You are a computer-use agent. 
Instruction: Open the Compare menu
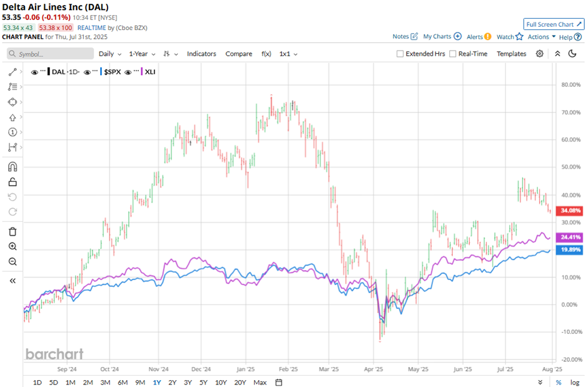(238, 54)
